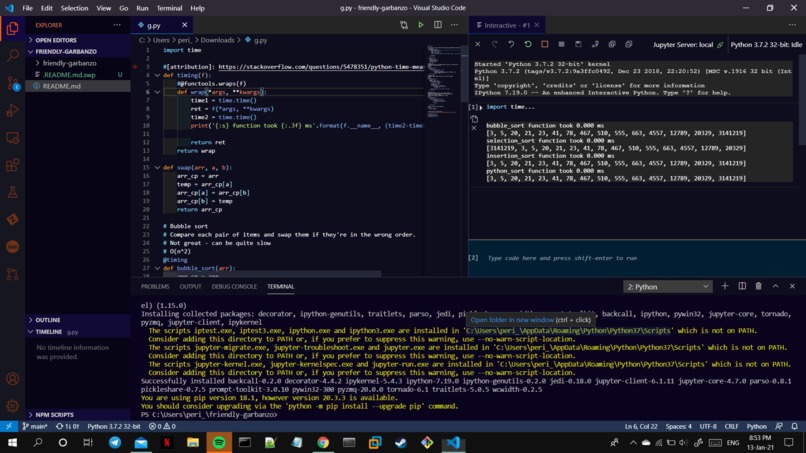Screen dimensions: 806x453
Task: Create a new terminal with plus icon
Action: tap(725, 286)
